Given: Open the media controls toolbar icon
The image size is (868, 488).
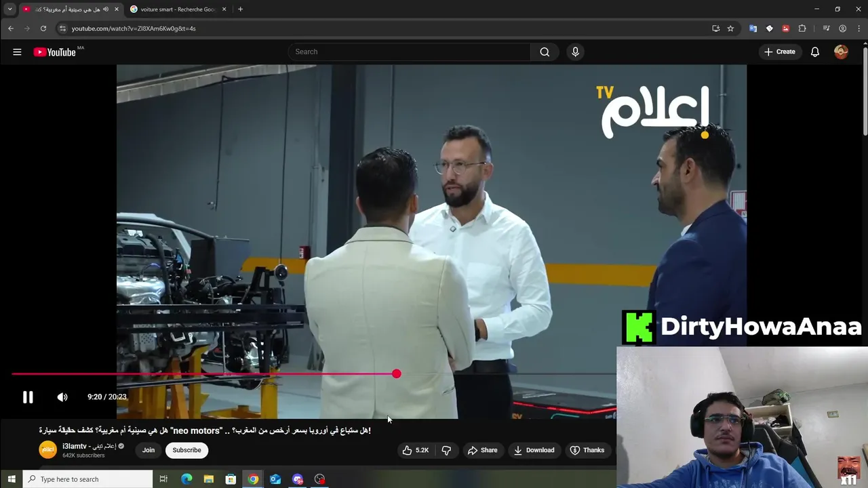Looking at the screenshot, I should (x=826, y=28).
